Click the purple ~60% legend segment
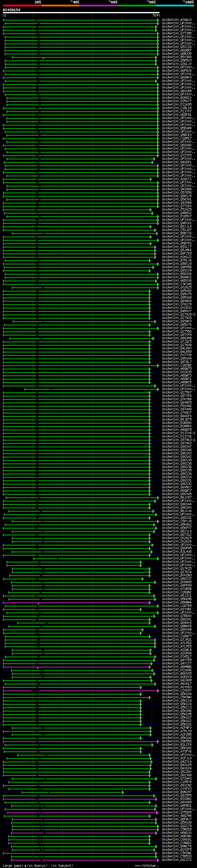The image size is (197, 868). click(99, 6)
